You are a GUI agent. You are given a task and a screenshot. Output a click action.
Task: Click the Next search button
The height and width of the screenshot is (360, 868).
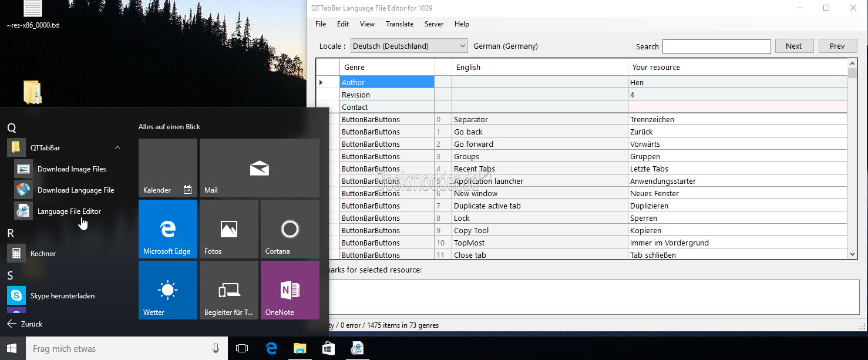[x=794, y=46]
